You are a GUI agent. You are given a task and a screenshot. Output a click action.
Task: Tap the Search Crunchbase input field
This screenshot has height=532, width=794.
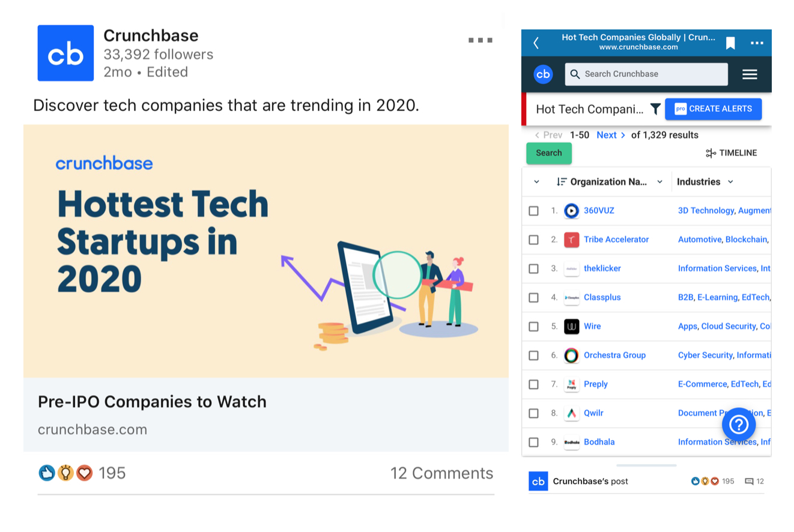[646, 74]
